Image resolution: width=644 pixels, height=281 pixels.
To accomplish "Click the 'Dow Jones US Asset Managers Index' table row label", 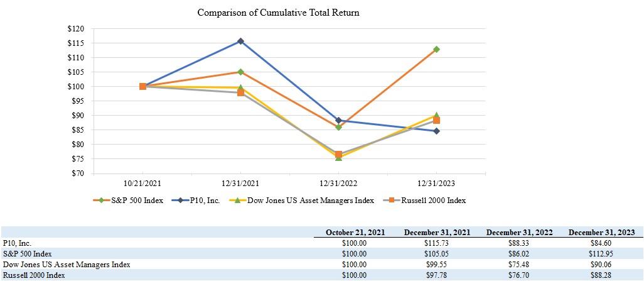I will pos(67,265).
